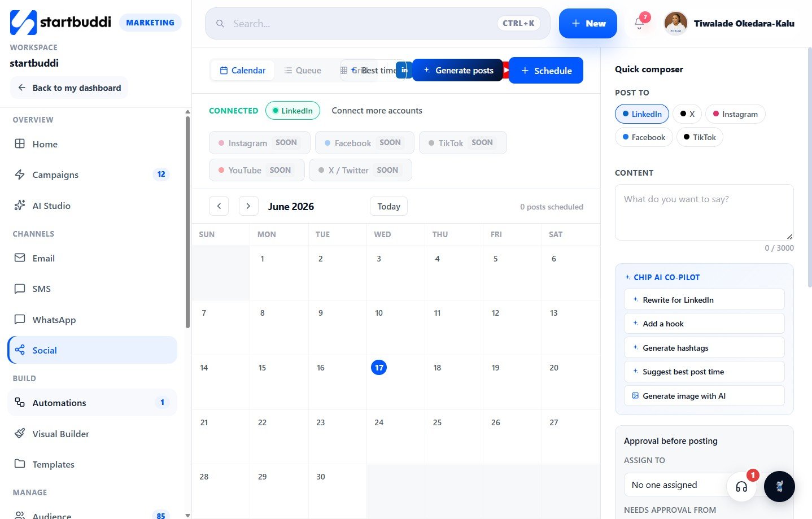
Task: Open Home from the sidebar
Action: pyautogui.click(x=92, y=144)
